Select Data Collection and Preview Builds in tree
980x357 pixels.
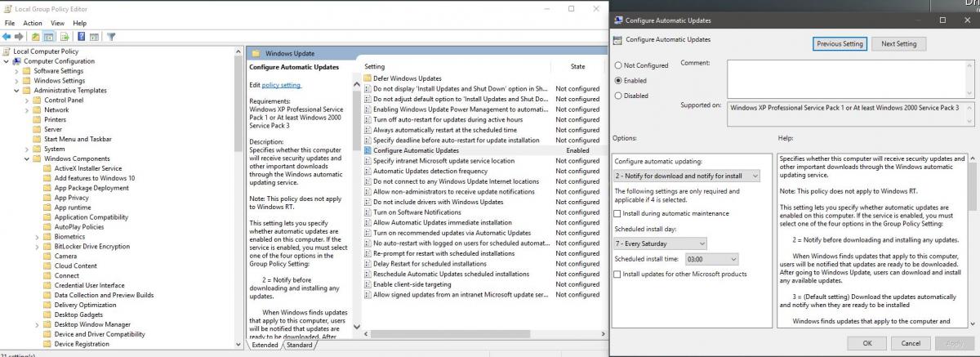point(104,295)
